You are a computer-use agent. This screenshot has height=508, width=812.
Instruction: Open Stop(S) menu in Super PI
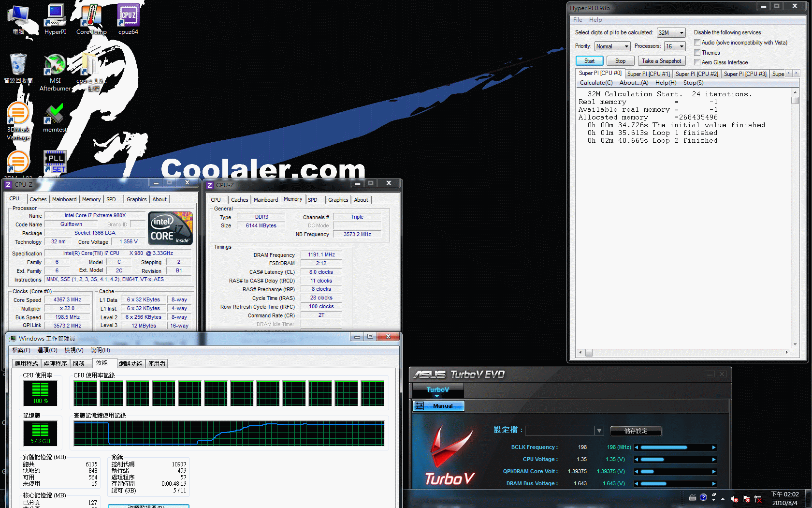pyautogui.click(x=693, y=83)
